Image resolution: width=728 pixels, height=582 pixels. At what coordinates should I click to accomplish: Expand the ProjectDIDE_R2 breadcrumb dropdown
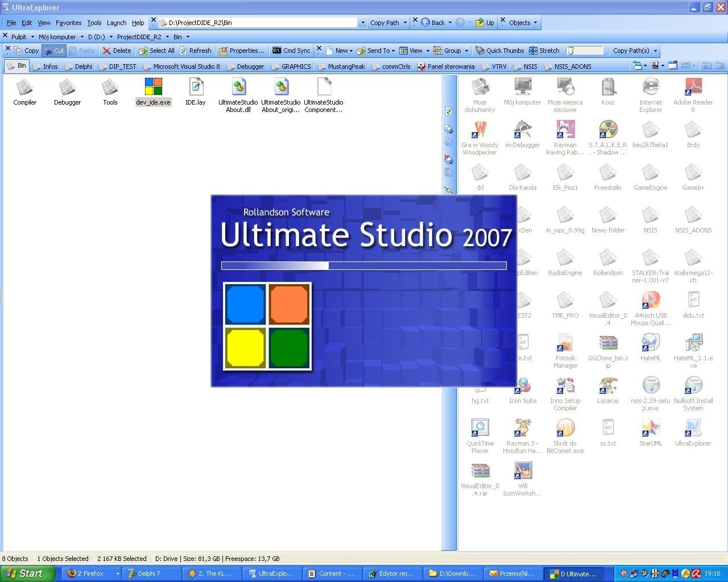(x=167, y=37)
